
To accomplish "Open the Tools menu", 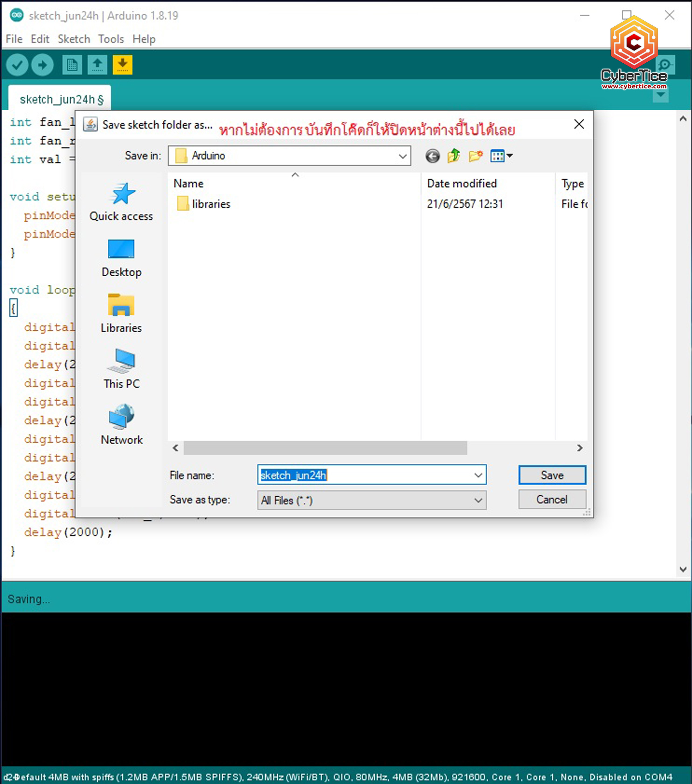I will click(x=111, y=39).
